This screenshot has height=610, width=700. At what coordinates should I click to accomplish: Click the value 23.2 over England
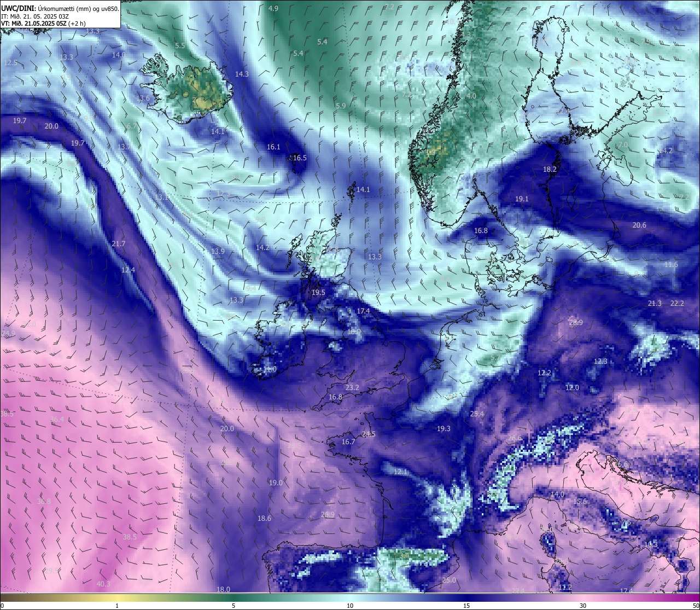pos(352,387)
